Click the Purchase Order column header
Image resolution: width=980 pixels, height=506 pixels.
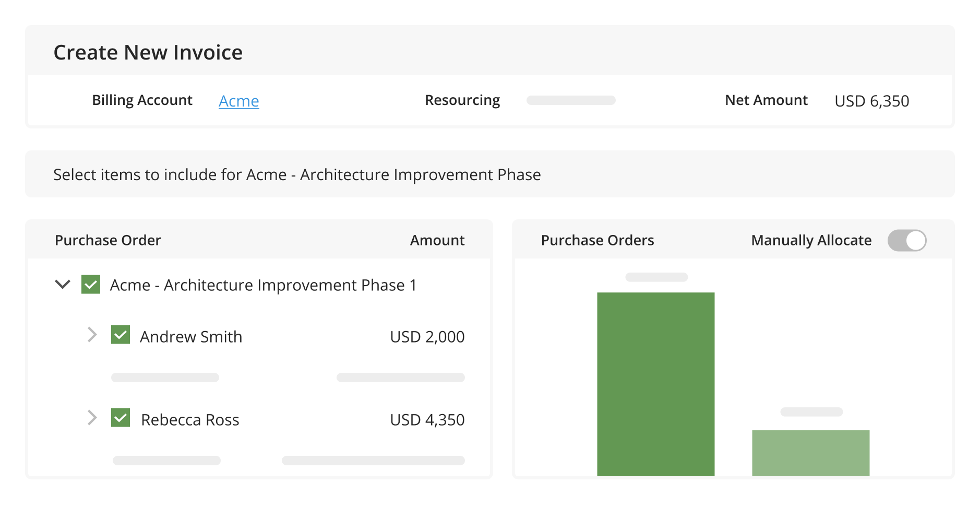click(107, 240)
